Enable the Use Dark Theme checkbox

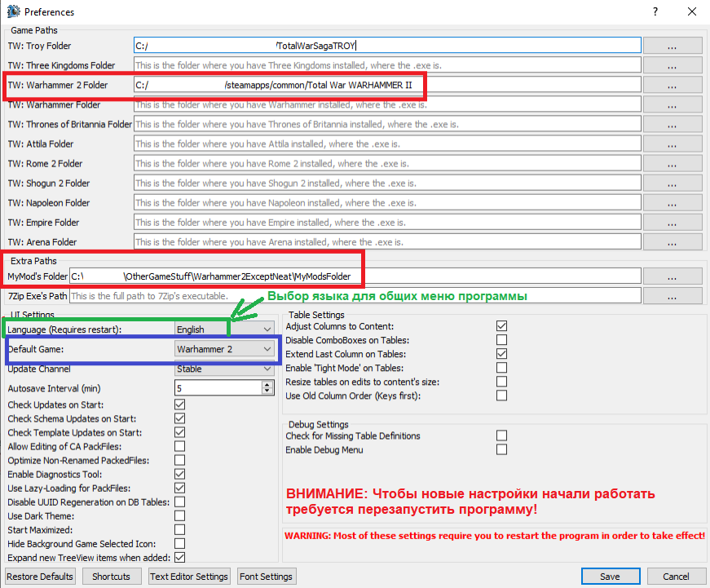pos(180,516)
